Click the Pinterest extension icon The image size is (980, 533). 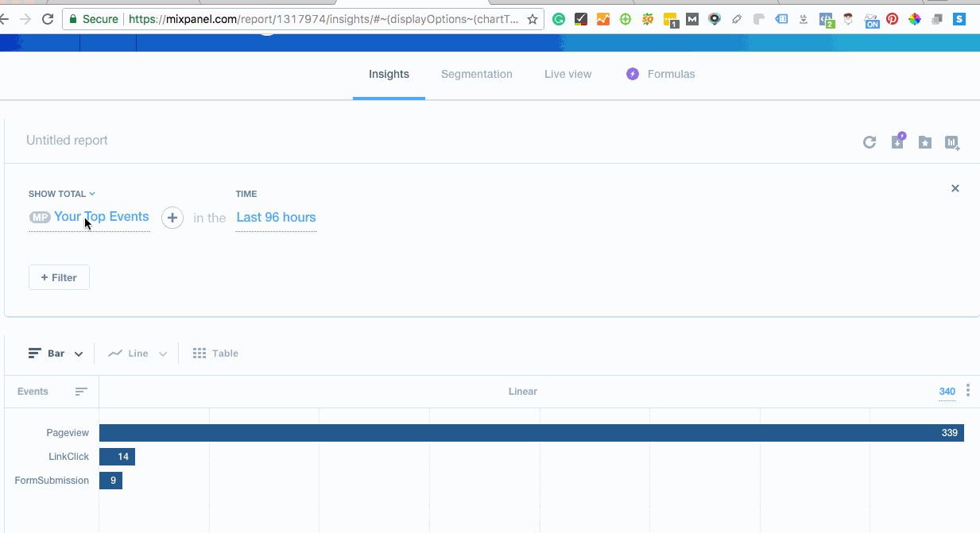893,19
